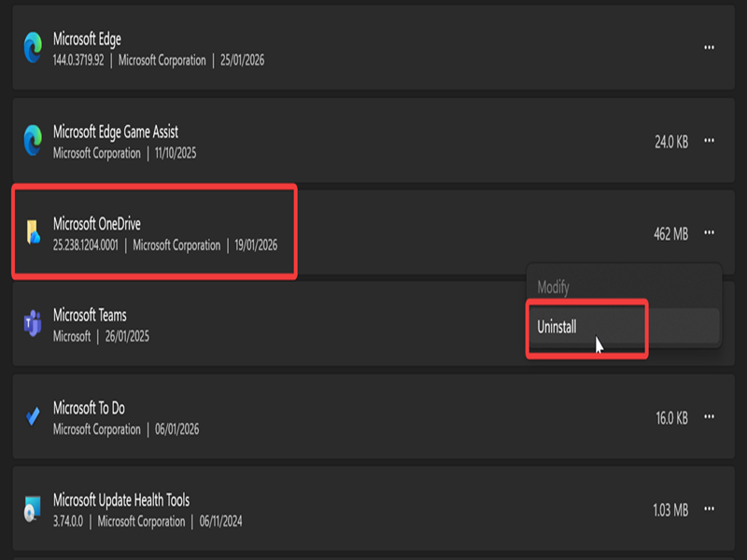Toggle the three-dot menu for Microsoft OneDrive
The height and width of the screenshot is (560, 747).
coord(709,233)
